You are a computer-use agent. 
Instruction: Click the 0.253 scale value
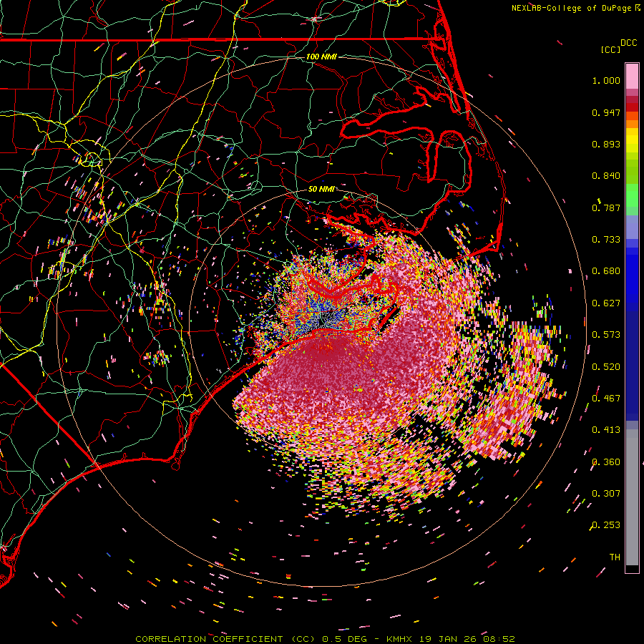pos(606,525)
